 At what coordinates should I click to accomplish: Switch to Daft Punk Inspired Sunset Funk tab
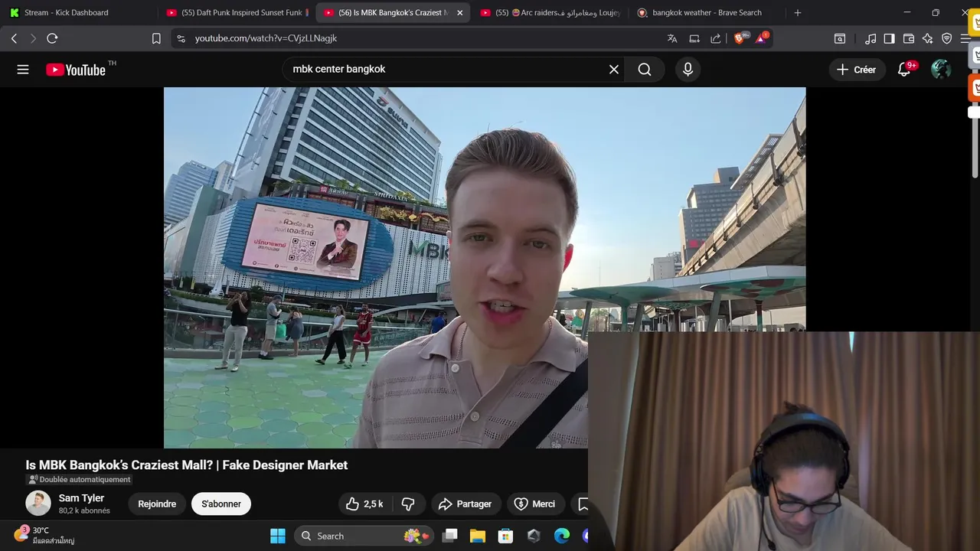click(237, 13)
